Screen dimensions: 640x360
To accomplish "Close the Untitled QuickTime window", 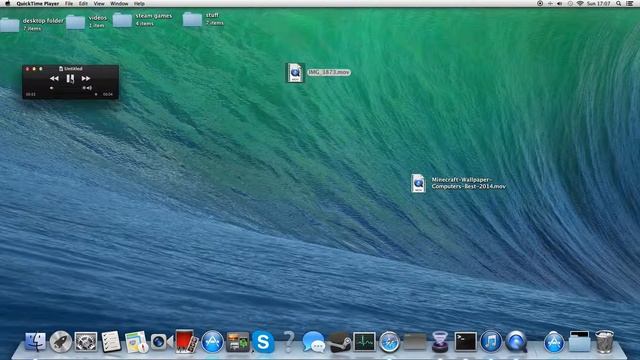I will point(28,69).
